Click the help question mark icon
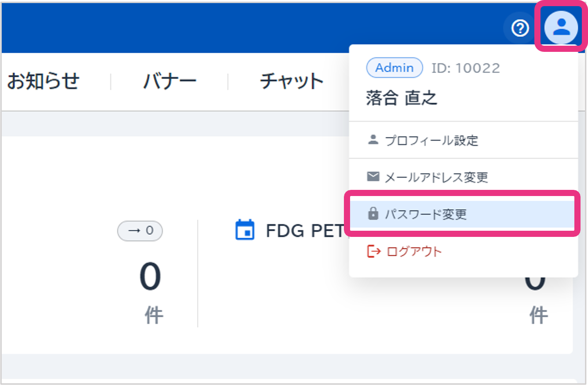Image resolution: width=588 pixels, height=385 pixels. [520, 29]
